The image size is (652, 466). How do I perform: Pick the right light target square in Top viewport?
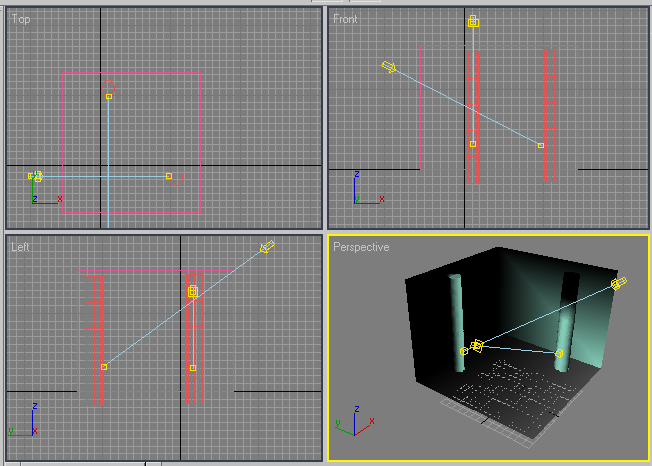click(x=169, y=176)
